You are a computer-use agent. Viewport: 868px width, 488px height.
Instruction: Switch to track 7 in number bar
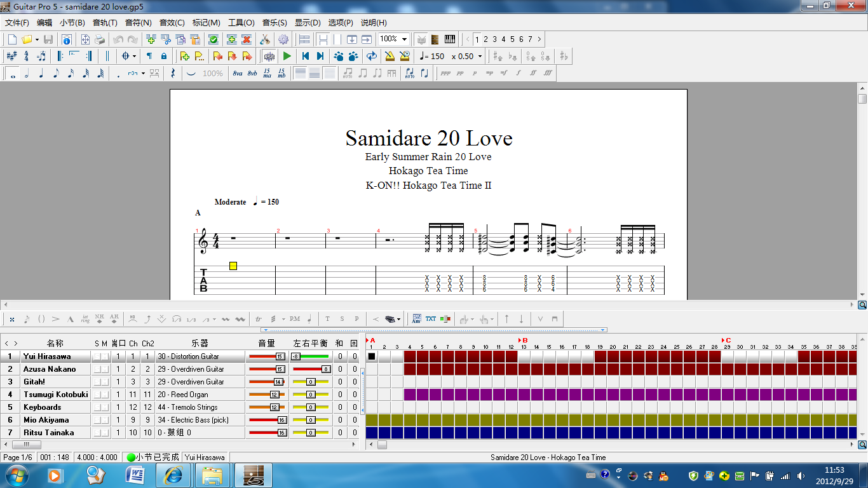[x=530, y=39]
